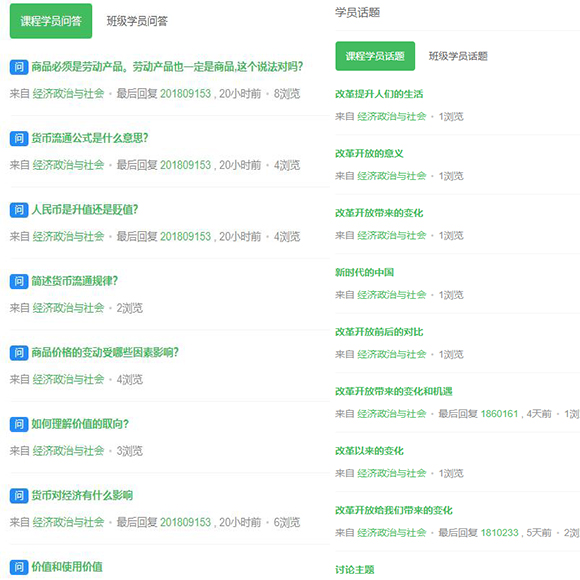580x580 pixels.
Task: Click 经济政治与社会 under 改革开放的意义
Action: (x=392, y=176)
